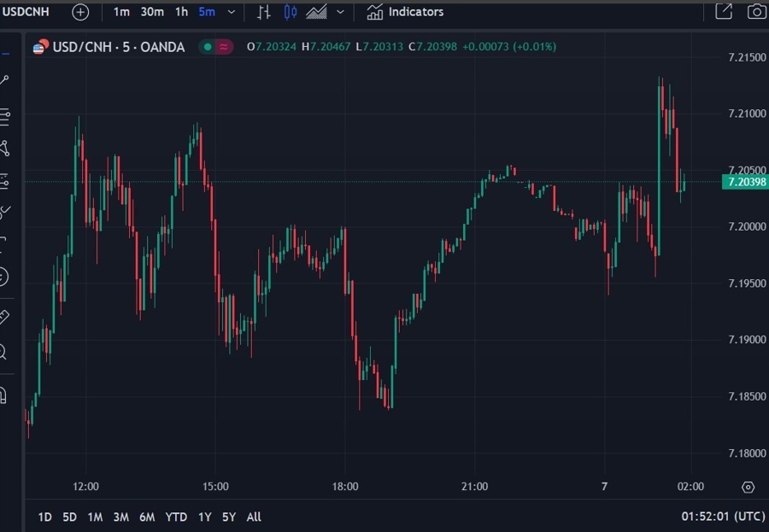This screenshot has width=769, height=532.
Task: Expand the time interval dropdown chevron
Action: 232,12
